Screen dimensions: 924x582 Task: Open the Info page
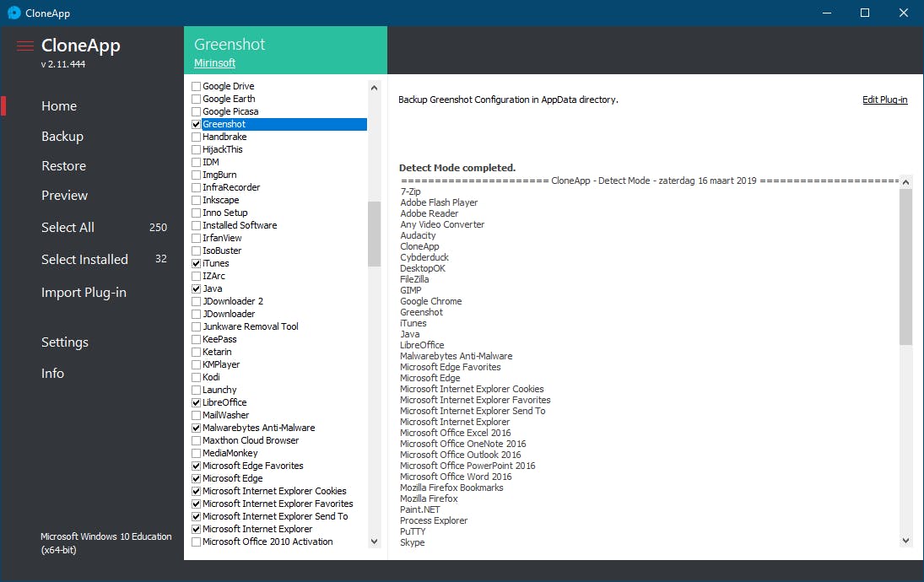[x=52, y=374]
